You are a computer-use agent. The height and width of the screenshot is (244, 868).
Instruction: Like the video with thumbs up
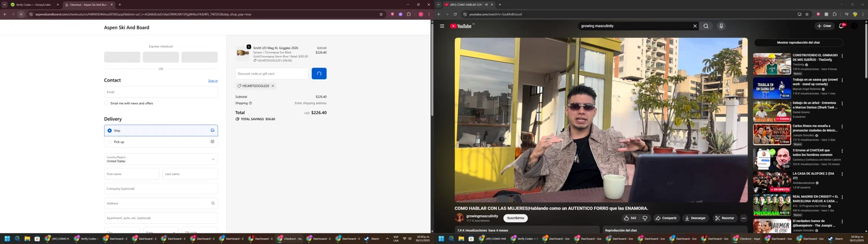point(630,218)
